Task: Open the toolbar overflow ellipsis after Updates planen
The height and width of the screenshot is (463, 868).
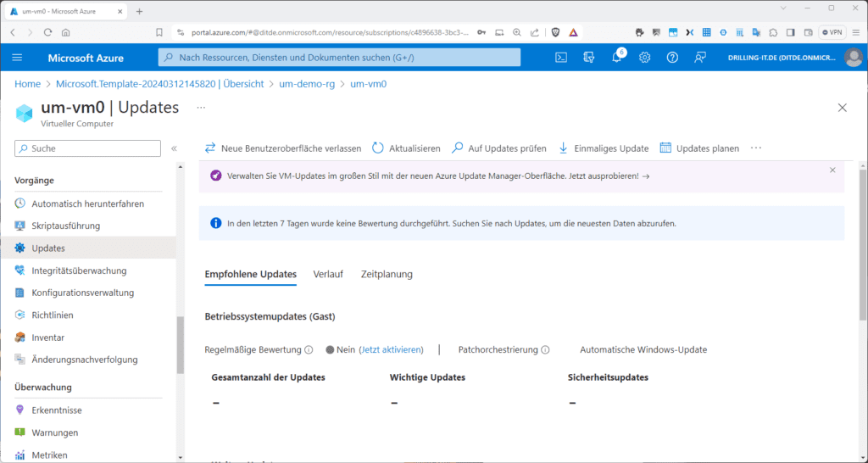Action: 756,148
